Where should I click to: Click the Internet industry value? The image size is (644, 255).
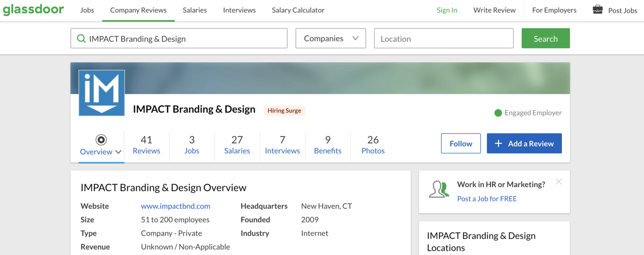click(x=314, y=234)
